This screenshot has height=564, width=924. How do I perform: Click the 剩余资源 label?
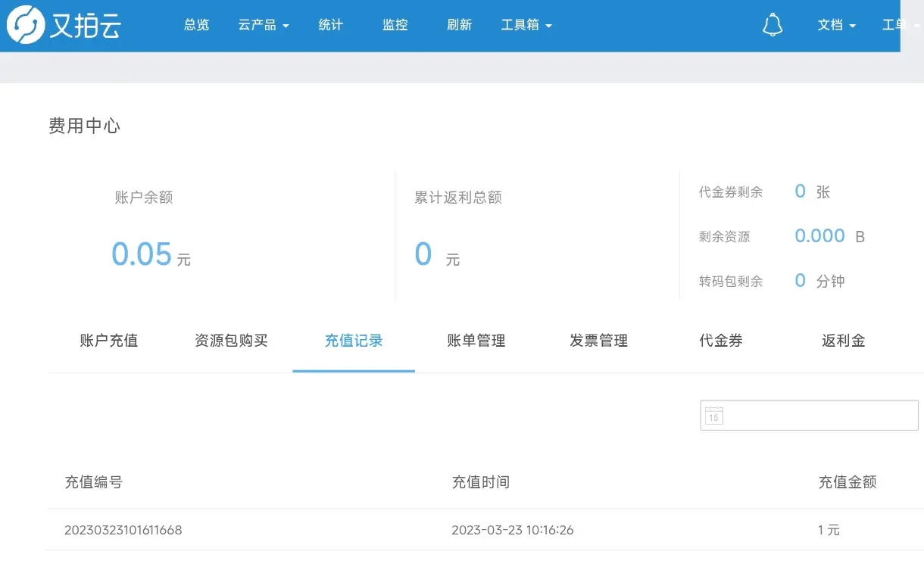click(x=724, y=237)
